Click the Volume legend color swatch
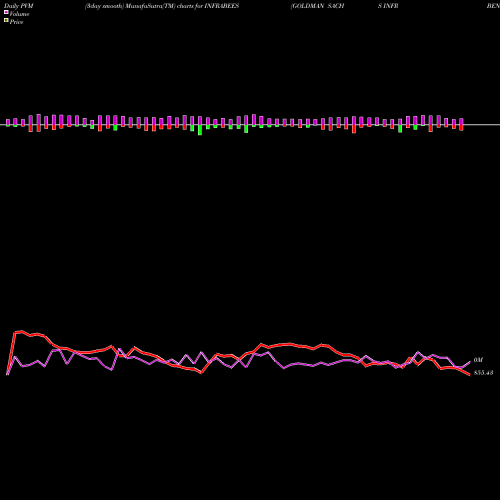The image size is (500, 500). (6, 12)
